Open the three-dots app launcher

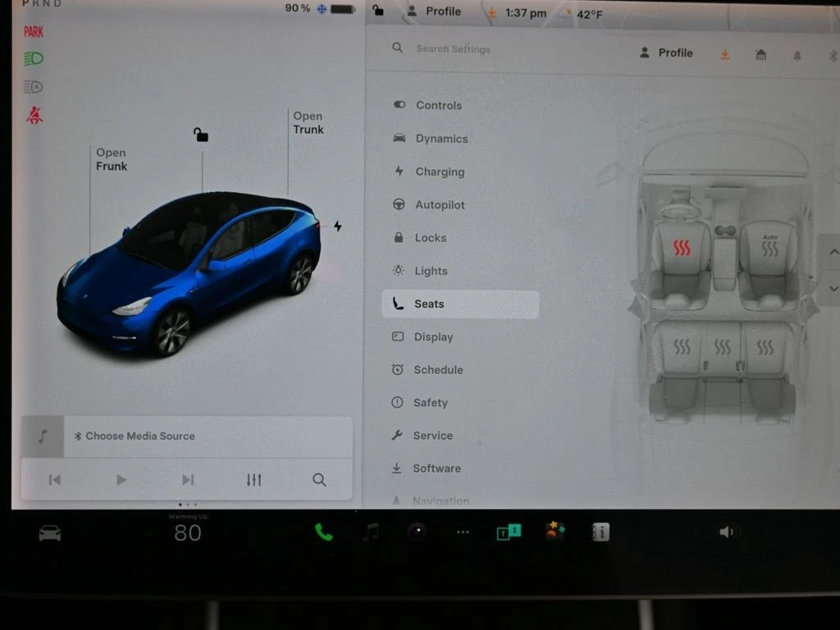[x=463, y=532]
